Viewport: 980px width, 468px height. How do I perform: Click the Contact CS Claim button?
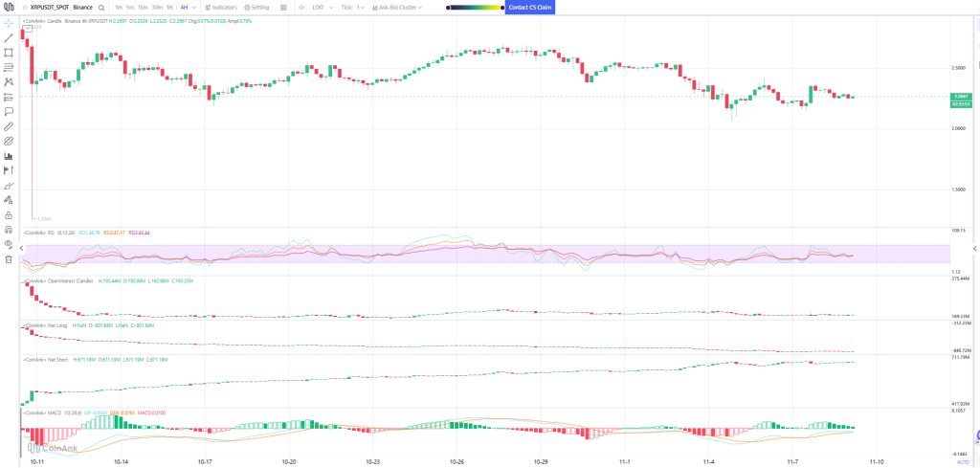click(529, 7)
